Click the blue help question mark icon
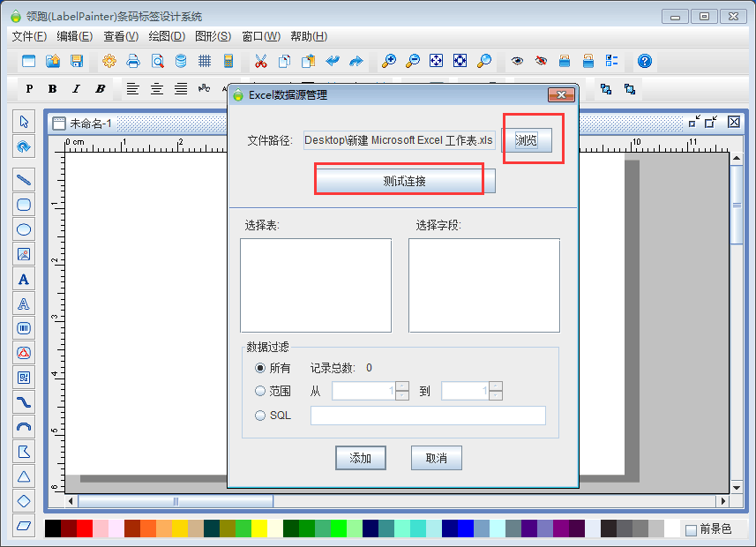This screenshot has height=547, width=756. 645,61
